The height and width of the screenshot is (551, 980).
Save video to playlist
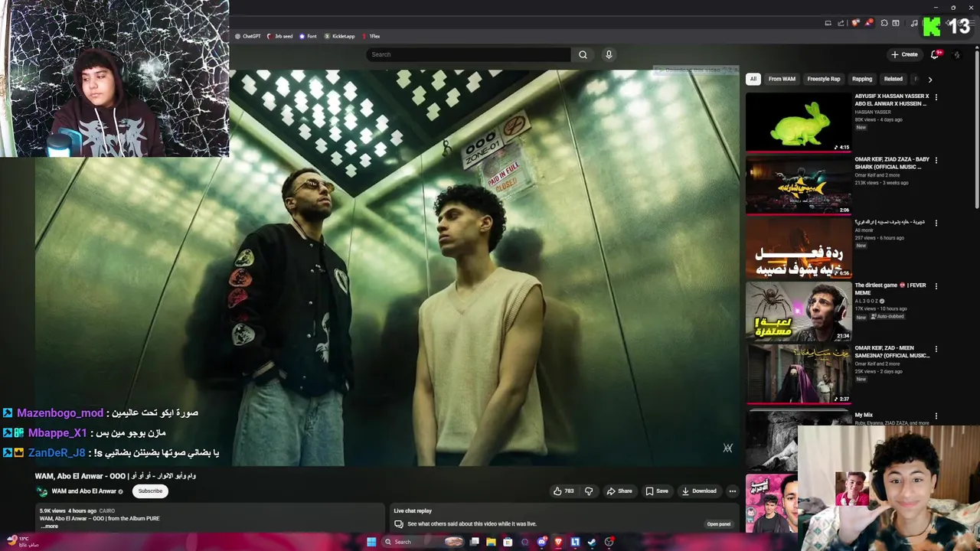657,491
